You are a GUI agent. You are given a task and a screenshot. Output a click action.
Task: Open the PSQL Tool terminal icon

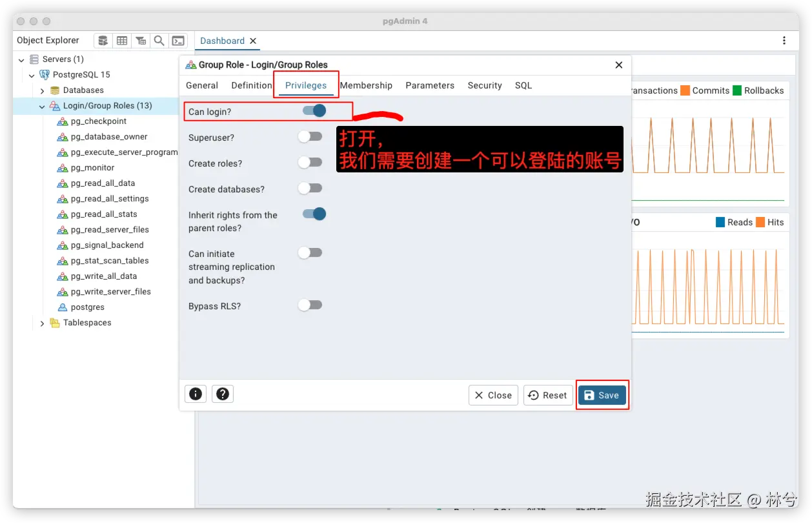tap(178, 41)
